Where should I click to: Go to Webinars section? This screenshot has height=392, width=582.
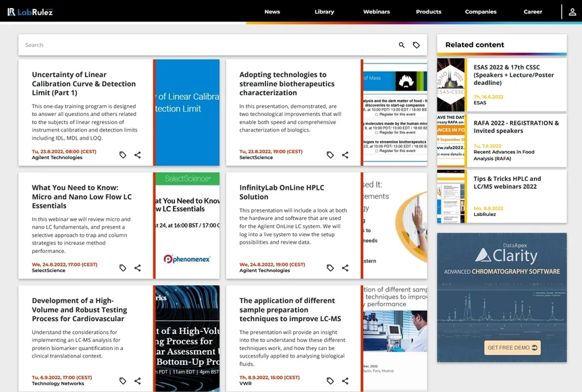(x=376, y=12)
